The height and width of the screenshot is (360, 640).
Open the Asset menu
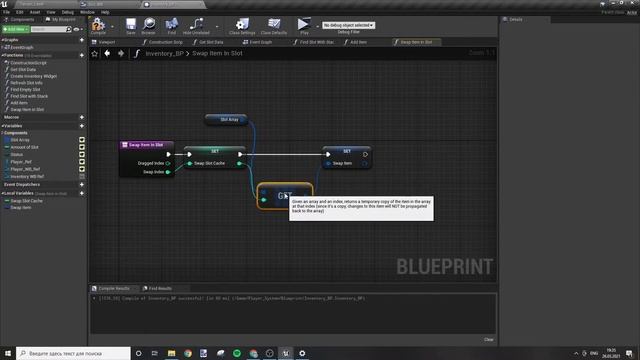(x=35, y=12)
